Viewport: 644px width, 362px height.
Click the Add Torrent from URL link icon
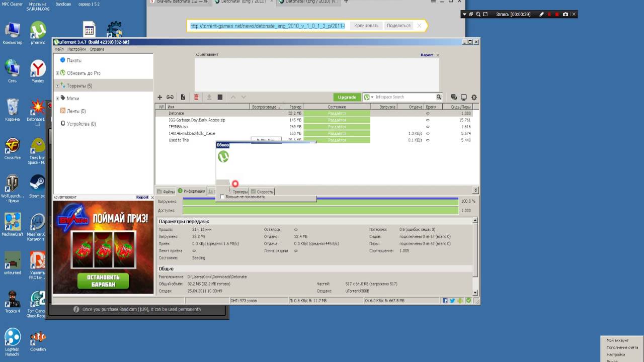[x=170, y=97]
